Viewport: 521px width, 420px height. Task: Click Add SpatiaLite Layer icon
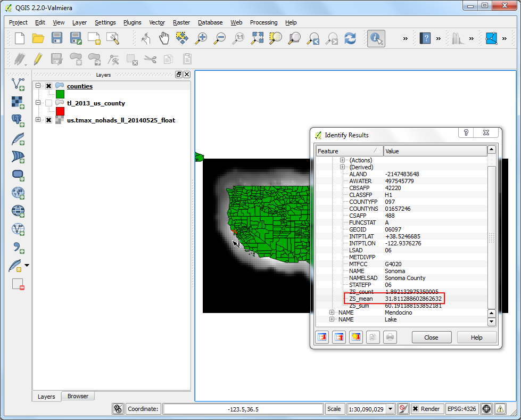pyautogui.click(x=18, y=138)
